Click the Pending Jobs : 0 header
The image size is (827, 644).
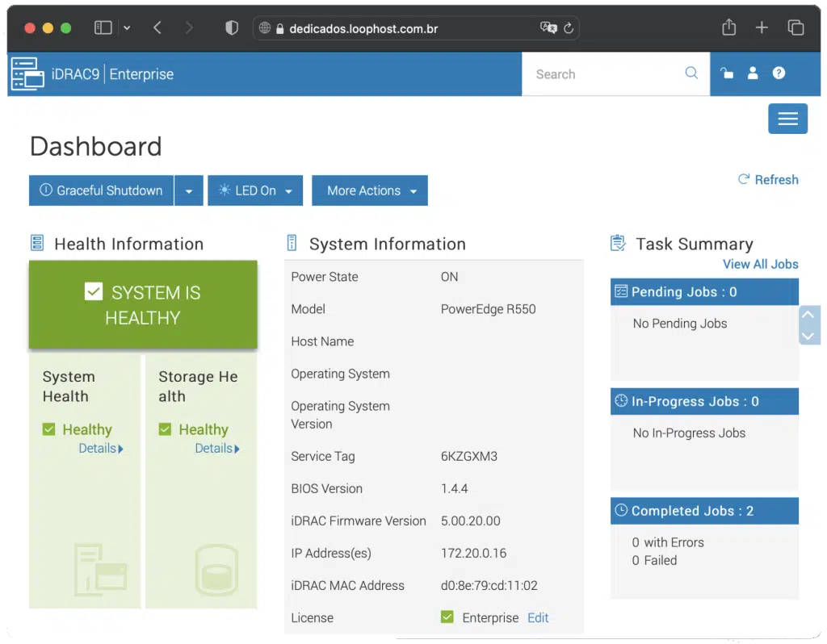click(704, 292)
